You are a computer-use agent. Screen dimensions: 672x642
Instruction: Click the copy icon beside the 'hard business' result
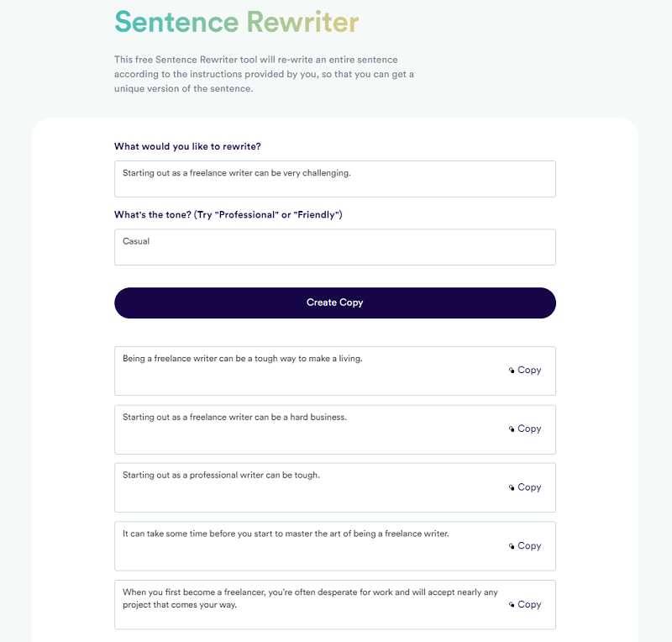[x=512, y=429]
